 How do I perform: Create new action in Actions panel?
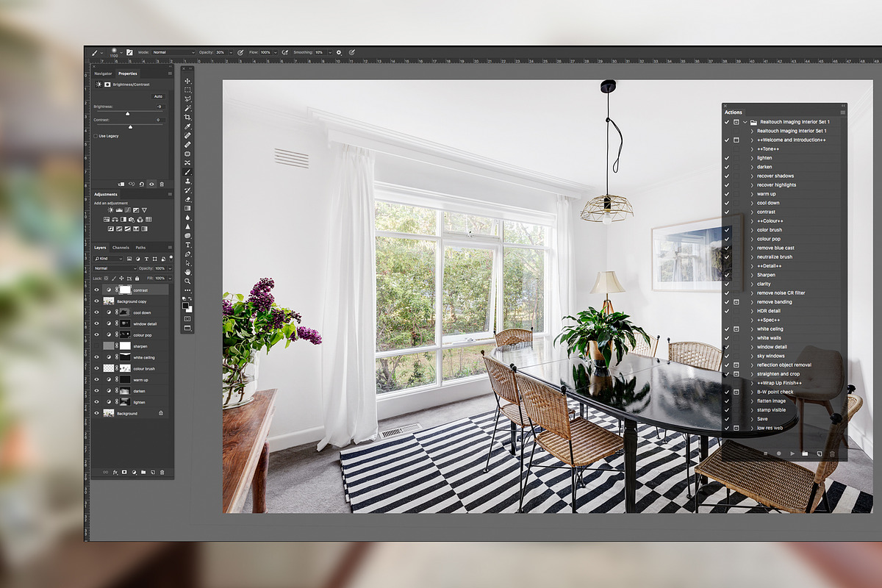820,453
